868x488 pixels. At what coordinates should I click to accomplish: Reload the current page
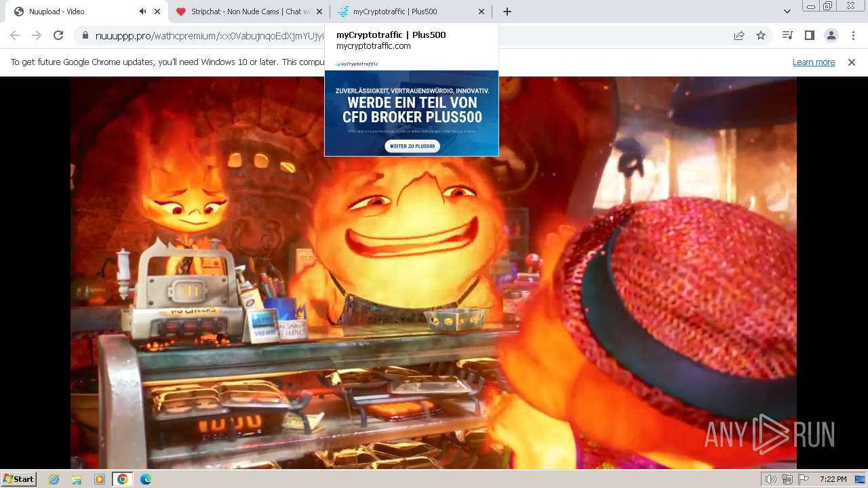coord(58,36)
